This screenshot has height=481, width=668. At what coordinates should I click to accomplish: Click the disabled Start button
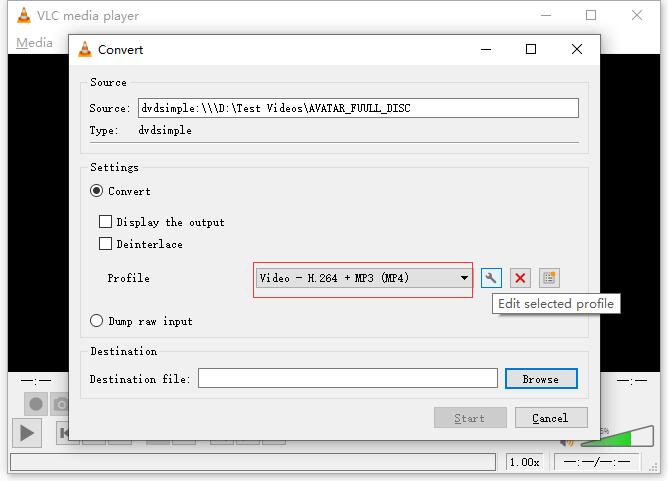pos(470,418)
